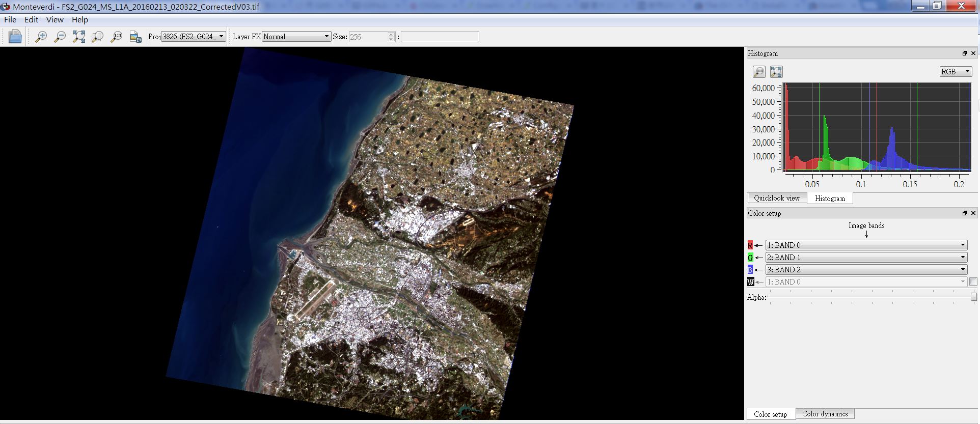The image size is (980, 424).
Task: Click the Size value field
Action: (368, 37)
